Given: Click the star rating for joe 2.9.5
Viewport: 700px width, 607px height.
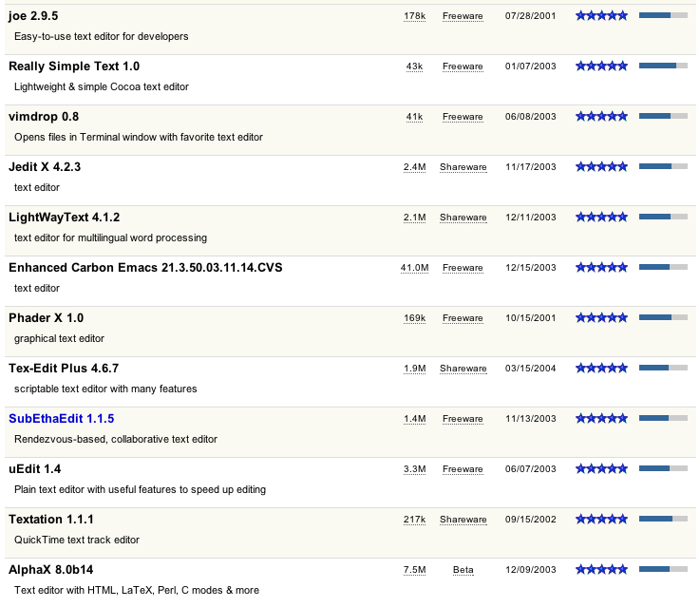Looking at the screenshot, I should click(x=601, y=16).
